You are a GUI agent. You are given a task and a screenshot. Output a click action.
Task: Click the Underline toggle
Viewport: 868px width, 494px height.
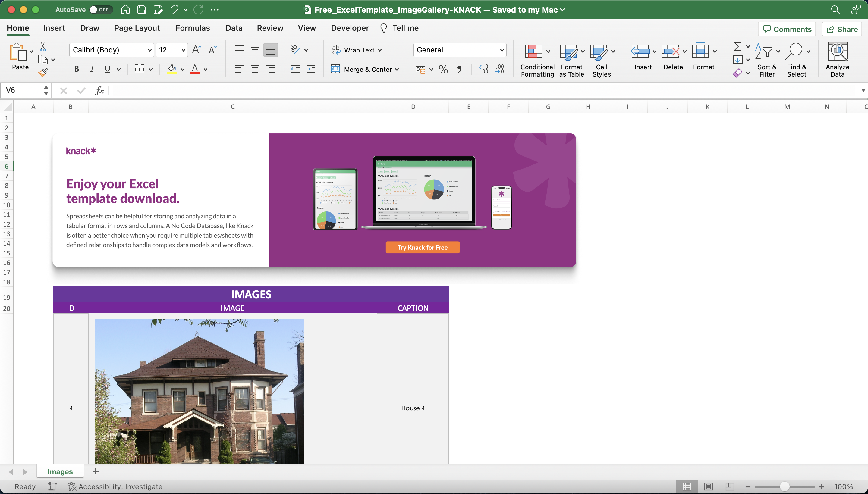pos(107,69)
